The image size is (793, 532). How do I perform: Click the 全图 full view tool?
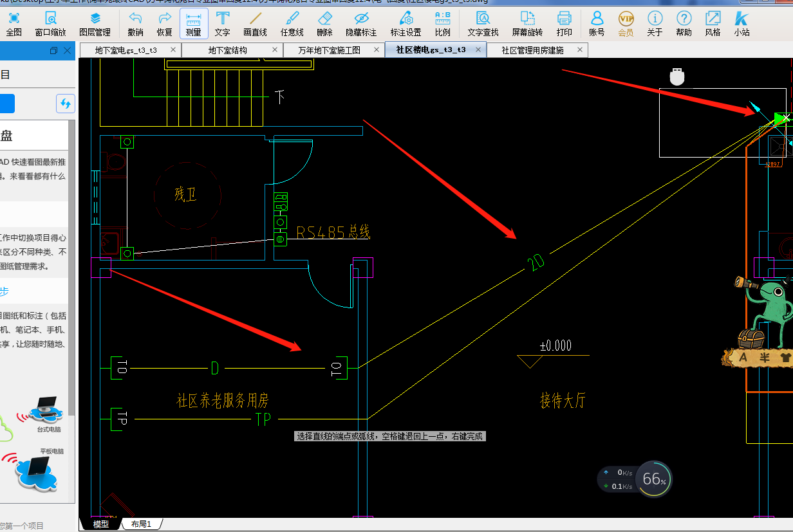[14, 24]
